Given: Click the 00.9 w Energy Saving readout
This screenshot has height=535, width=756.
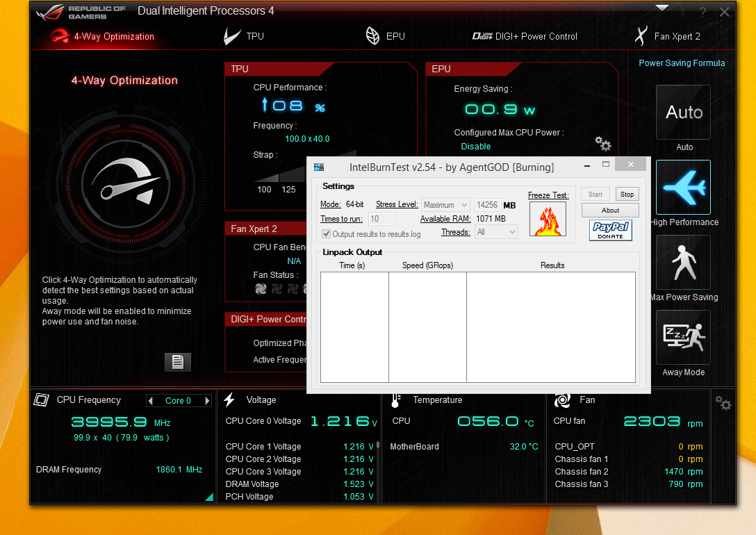Looking at the screenshot, I should (500, 109).
